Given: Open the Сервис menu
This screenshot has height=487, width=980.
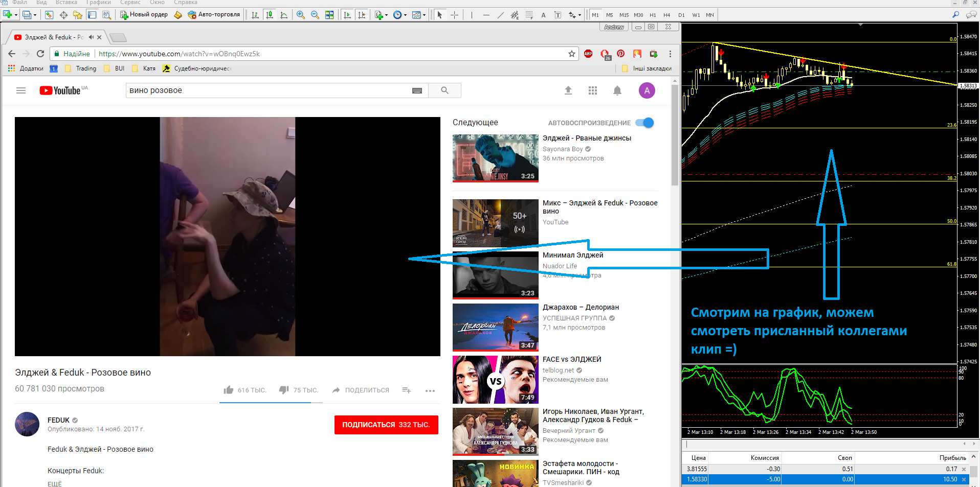Looking at the screenshot, I should (130, 3).
